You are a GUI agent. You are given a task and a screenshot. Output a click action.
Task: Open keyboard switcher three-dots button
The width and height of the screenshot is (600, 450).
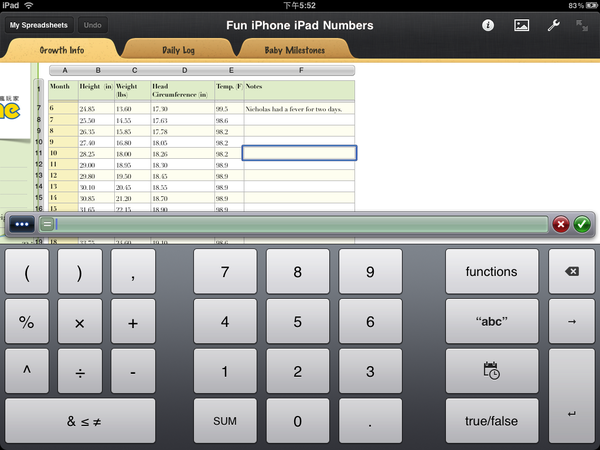pos(22,224)
